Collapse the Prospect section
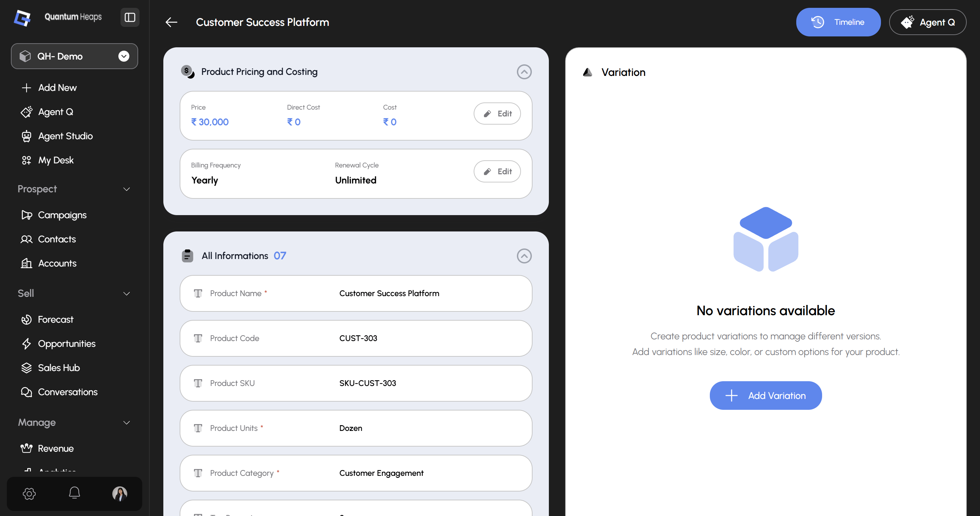 tap(127, 189)
